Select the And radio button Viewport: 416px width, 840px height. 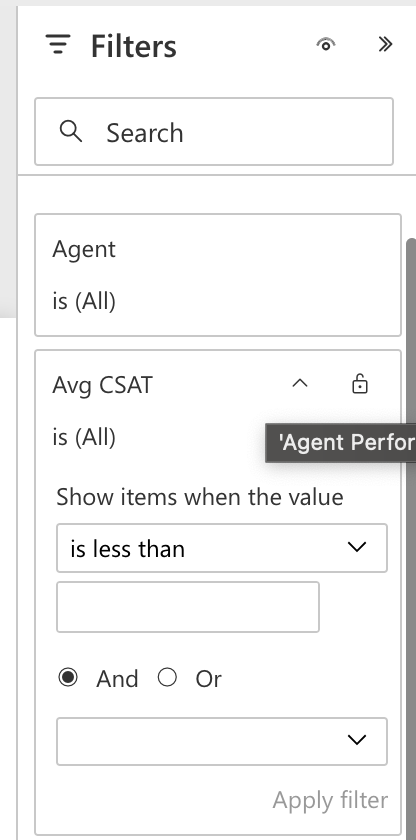coord(68,678)
